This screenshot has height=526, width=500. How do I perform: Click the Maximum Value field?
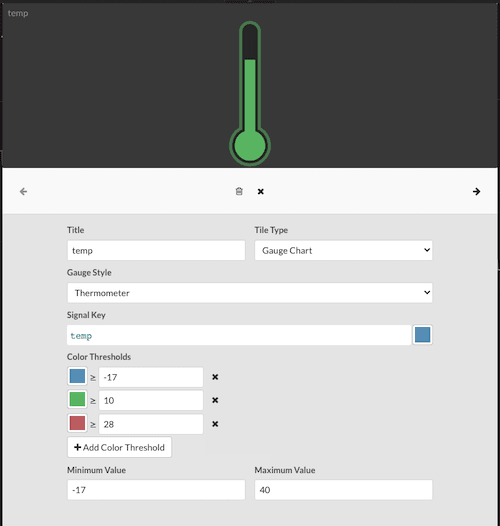coord(343,490)
